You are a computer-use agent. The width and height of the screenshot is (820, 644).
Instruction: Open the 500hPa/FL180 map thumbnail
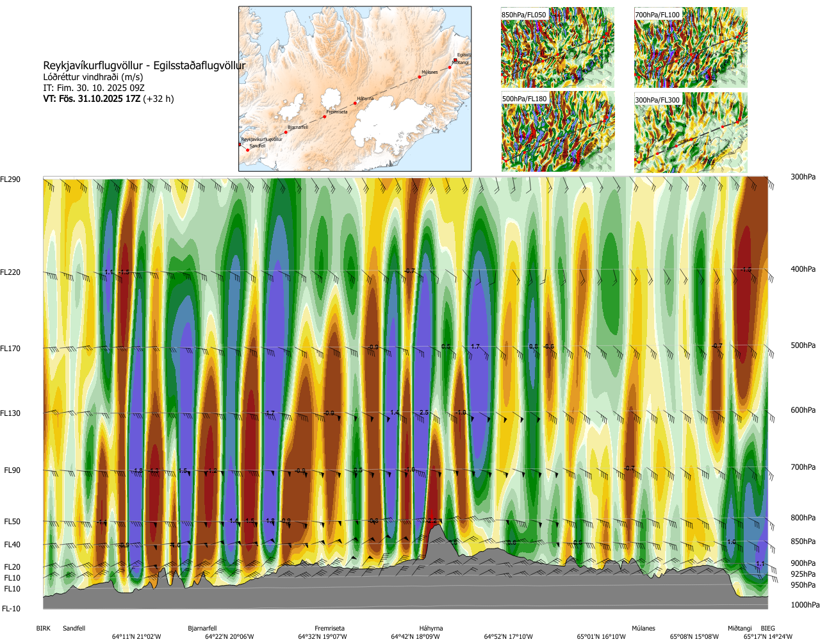(557, 132)
